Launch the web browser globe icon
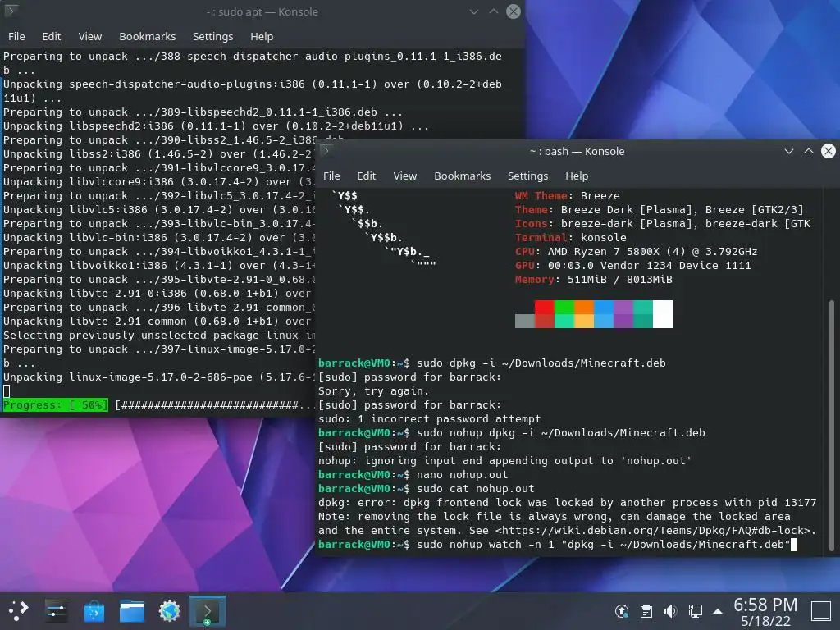Viewport: 840px width, 630px height. (170, 610)
